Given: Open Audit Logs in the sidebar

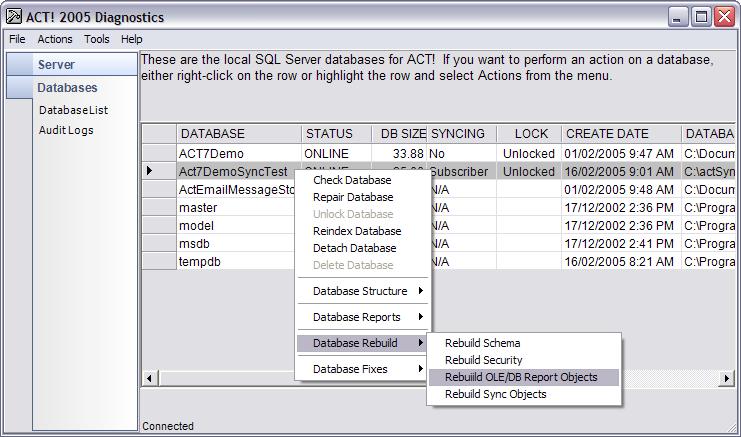Looking at the screenshot, I should 66,130.
